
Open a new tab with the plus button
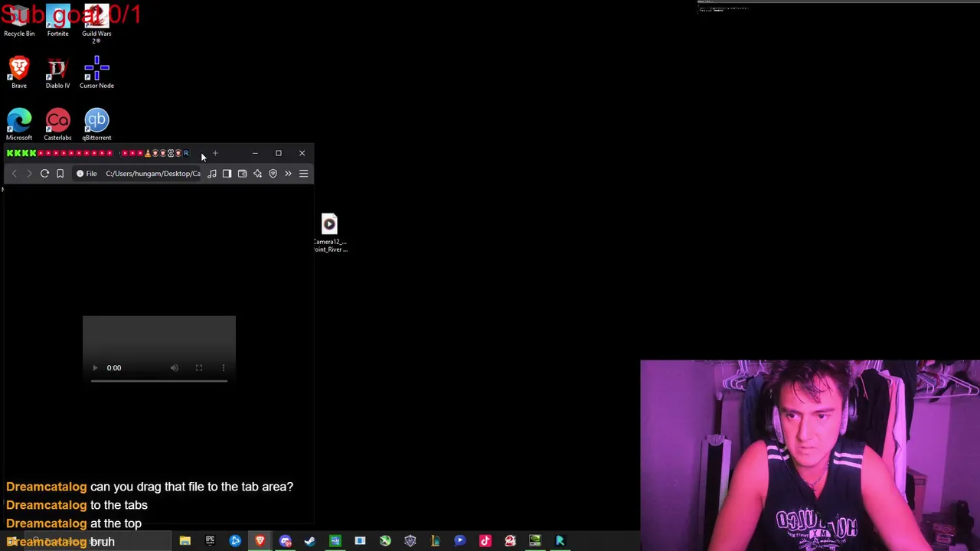[x=215, y=153]
